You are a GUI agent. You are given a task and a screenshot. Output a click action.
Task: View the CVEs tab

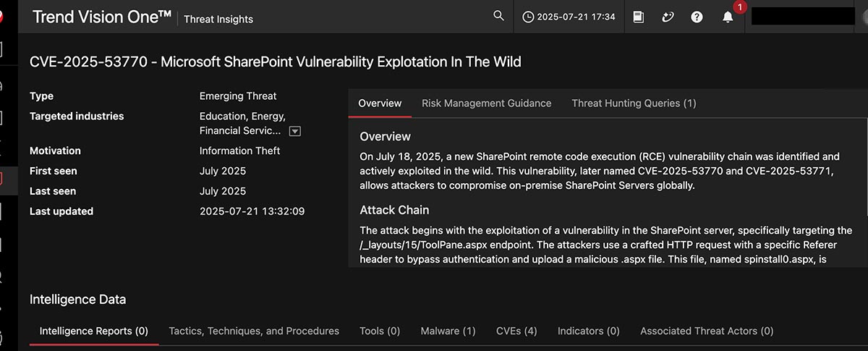coord(516,331)
